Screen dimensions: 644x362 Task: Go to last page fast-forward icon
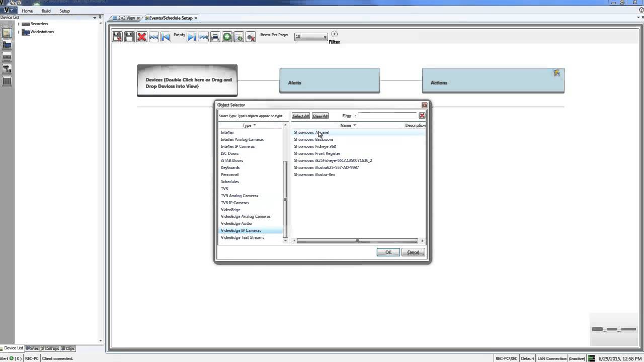point(203,37)
